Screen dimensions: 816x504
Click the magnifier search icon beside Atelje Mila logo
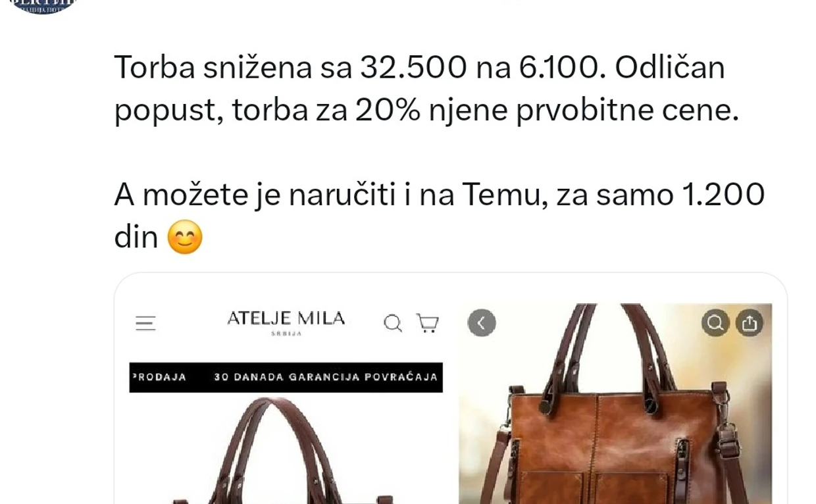pos(393,323)
